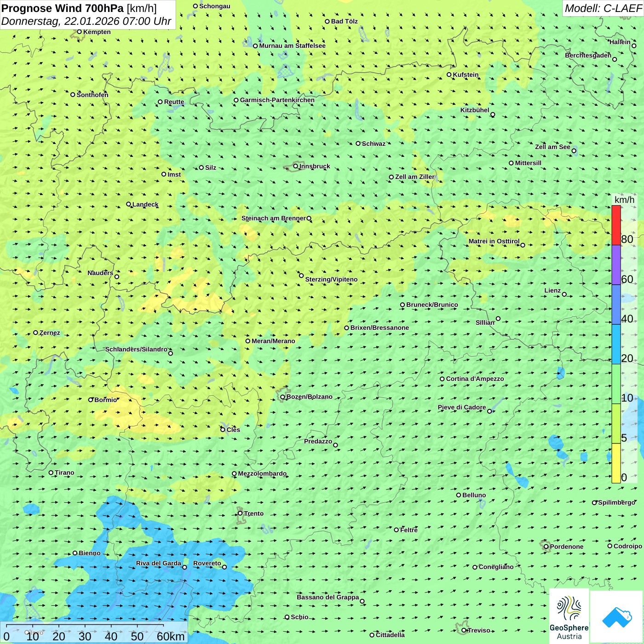Click the 'Matrei in Osttirol' label
This screenshot has height=644, width=644.
494,241
